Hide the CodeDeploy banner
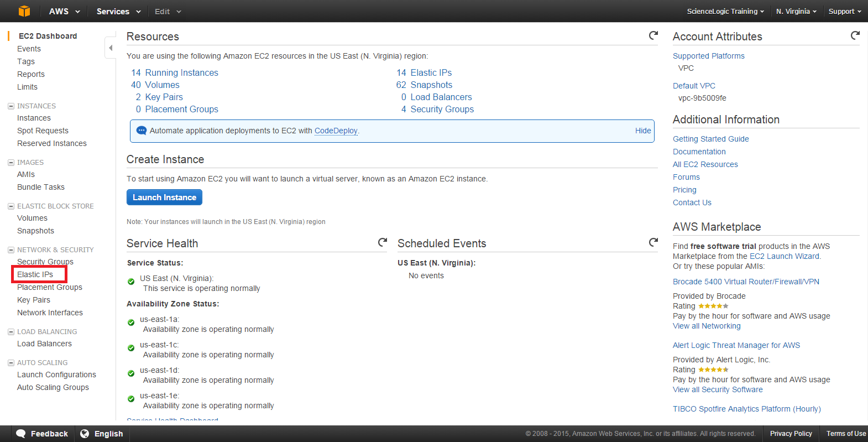Screen dimensions: 868x442 pyautogui.click(x=643, y=131)
